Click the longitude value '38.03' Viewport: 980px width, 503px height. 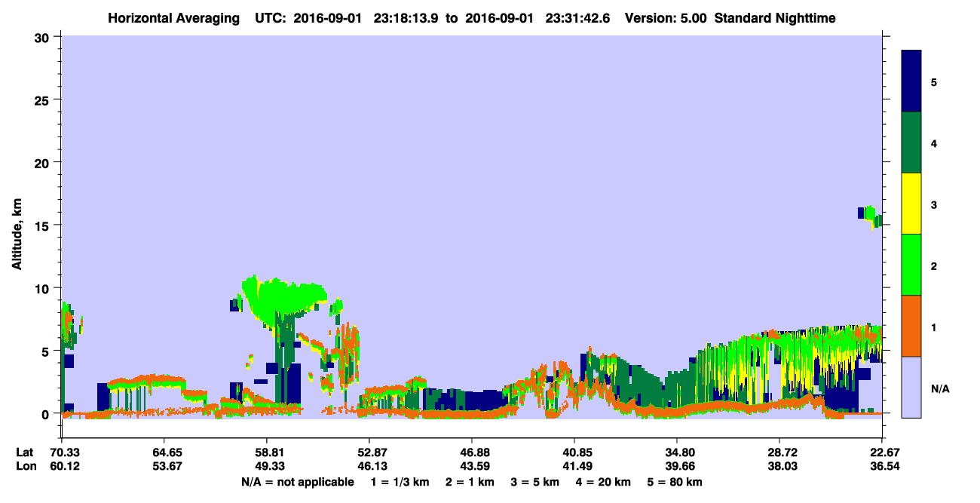pos(779,467)
